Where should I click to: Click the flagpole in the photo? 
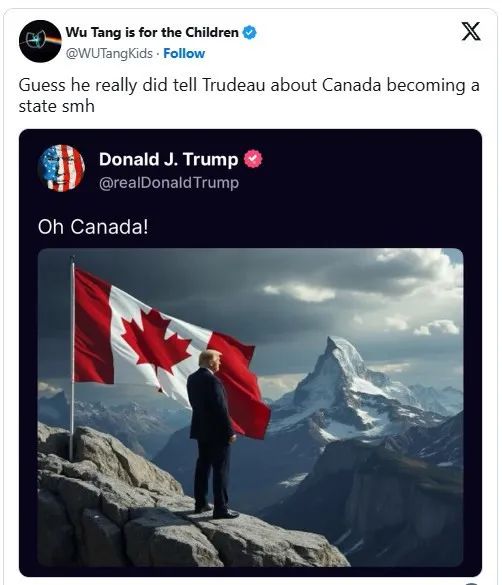(72, 358)
